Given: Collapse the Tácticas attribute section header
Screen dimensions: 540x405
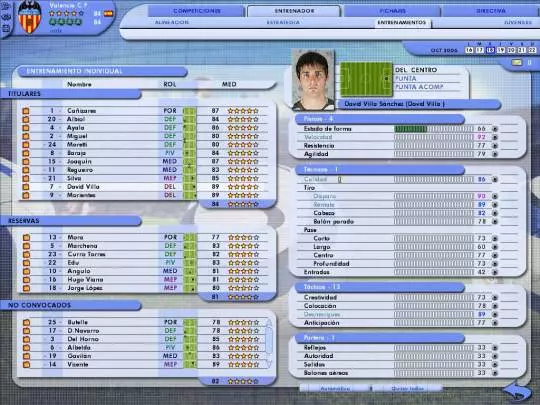Looking at the screenshot, I should coord(380,287).
